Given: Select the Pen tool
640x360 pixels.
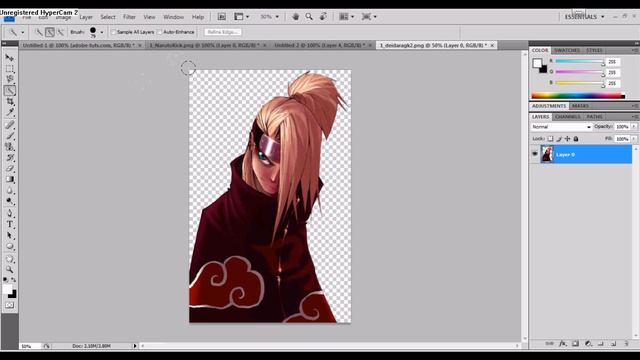Looking at the screenshot, I should pos(9,213).
